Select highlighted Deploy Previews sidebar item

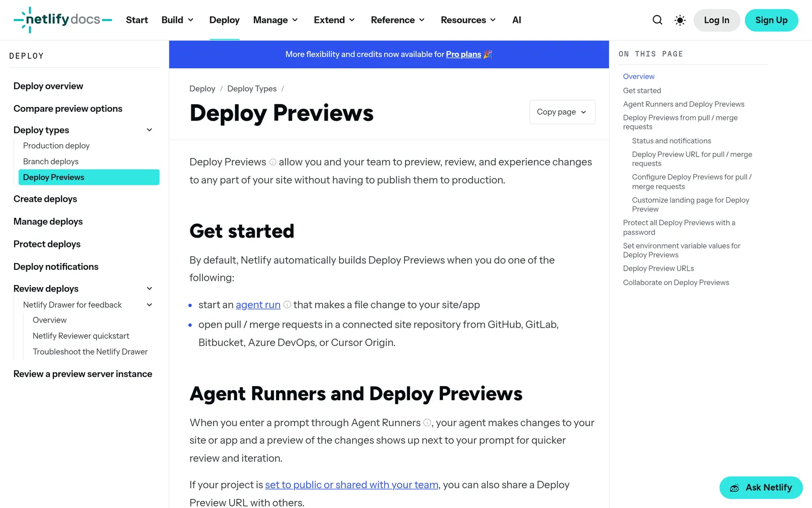point(89,177)
